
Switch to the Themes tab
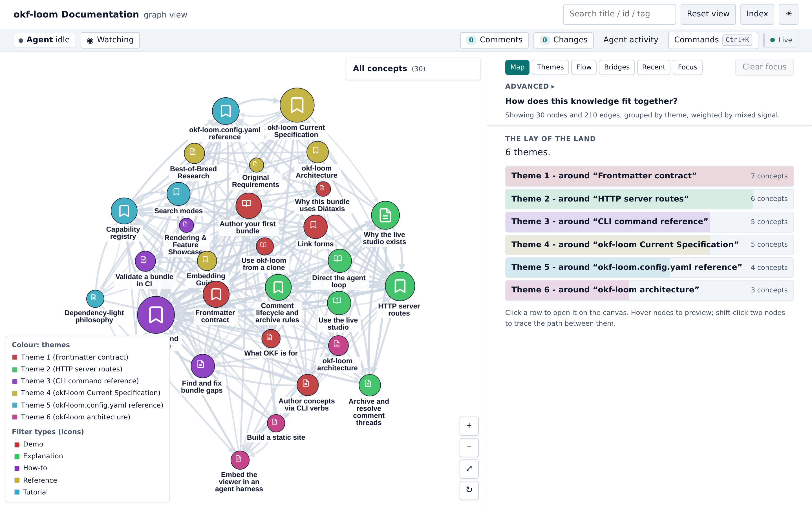point(550,67)
